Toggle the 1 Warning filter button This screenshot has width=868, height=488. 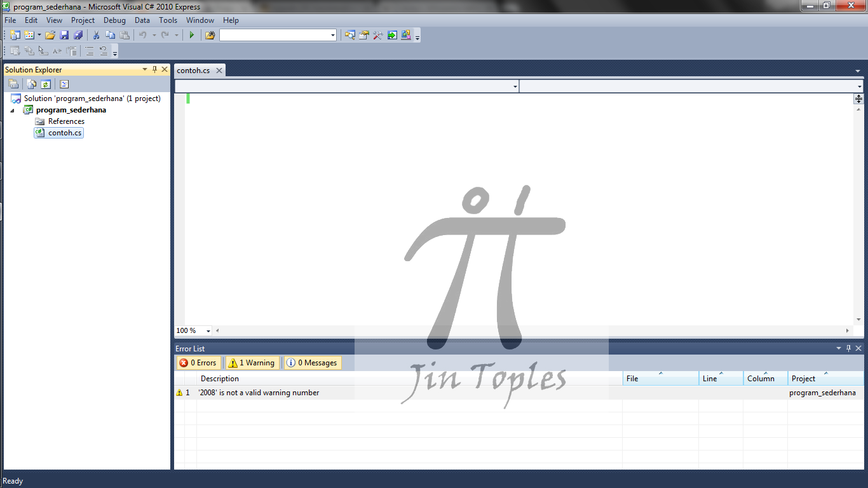click(x=252, y=363)
